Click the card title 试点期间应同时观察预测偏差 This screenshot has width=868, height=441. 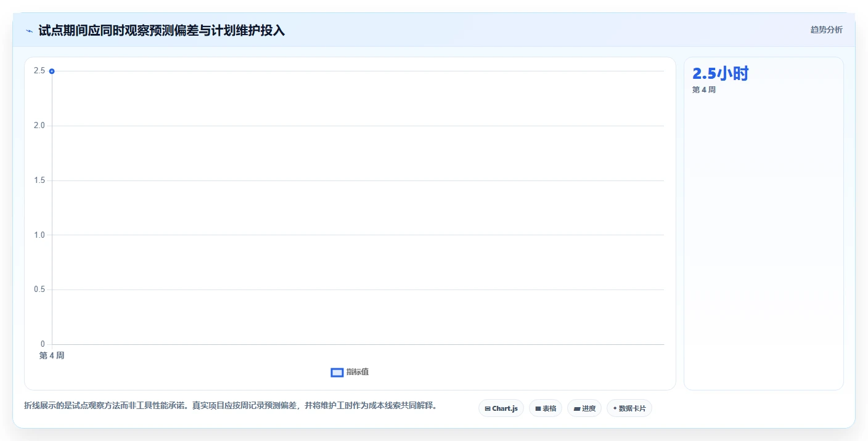pyautogui.click(x=162, y=30)
